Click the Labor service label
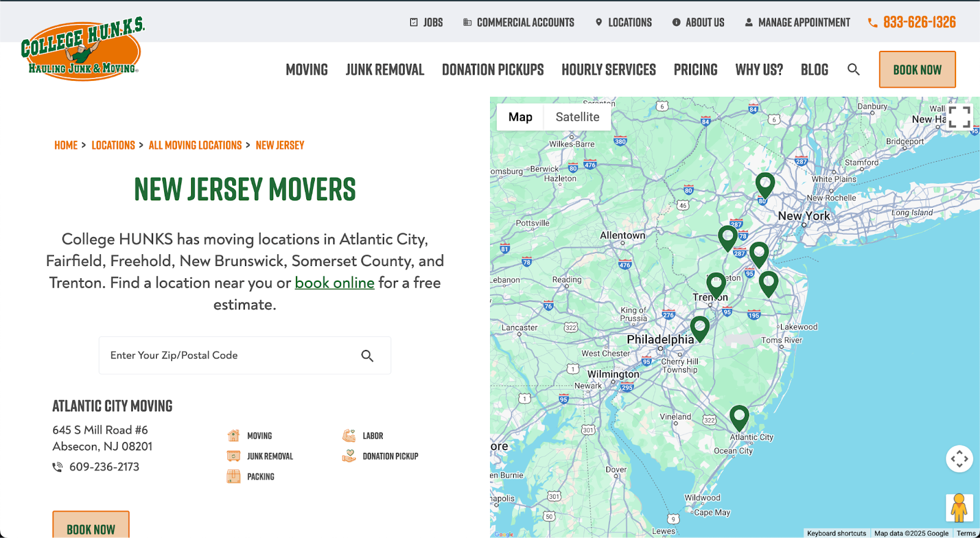Image resolution: width=980 pixels, height=538 pixels. [x=372, y=436]
